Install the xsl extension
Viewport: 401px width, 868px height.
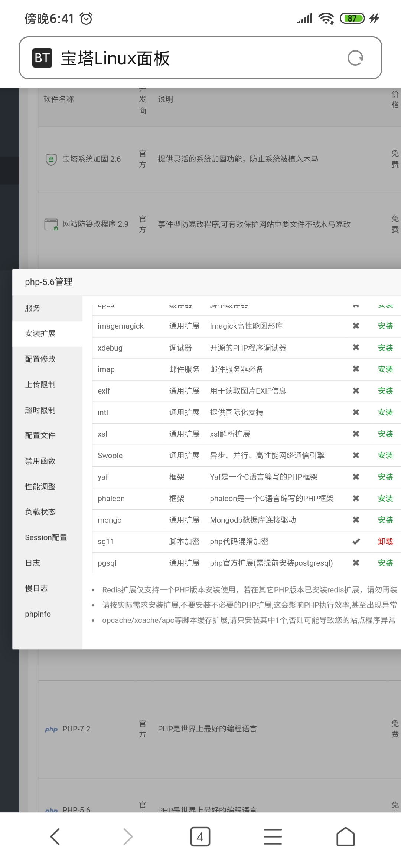tap(385, 434)
